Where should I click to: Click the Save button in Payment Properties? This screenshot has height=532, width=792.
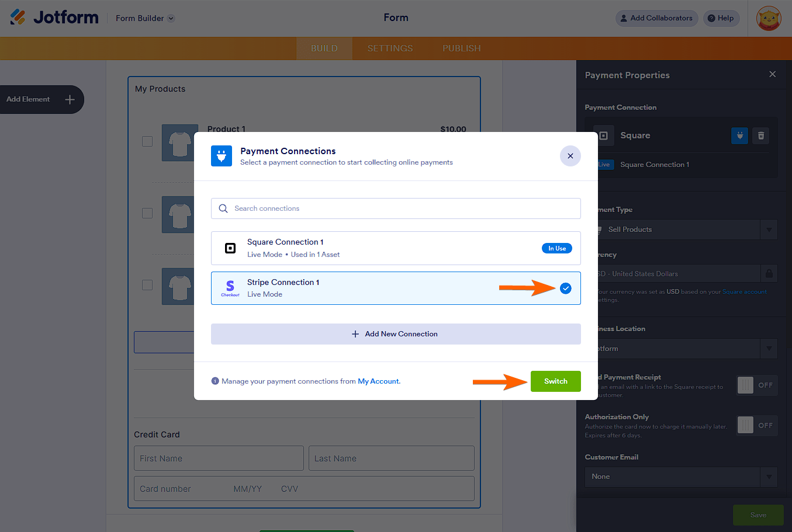tap(758, 515)
